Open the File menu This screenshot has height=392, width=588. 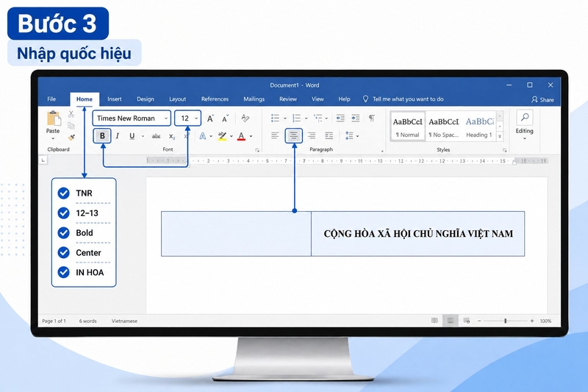click(x=51, y=99)
